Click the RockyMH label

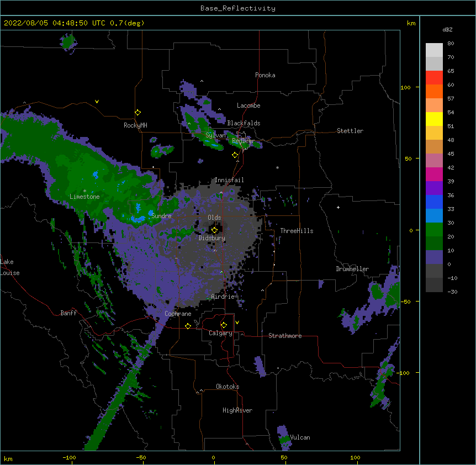[135, 125]
